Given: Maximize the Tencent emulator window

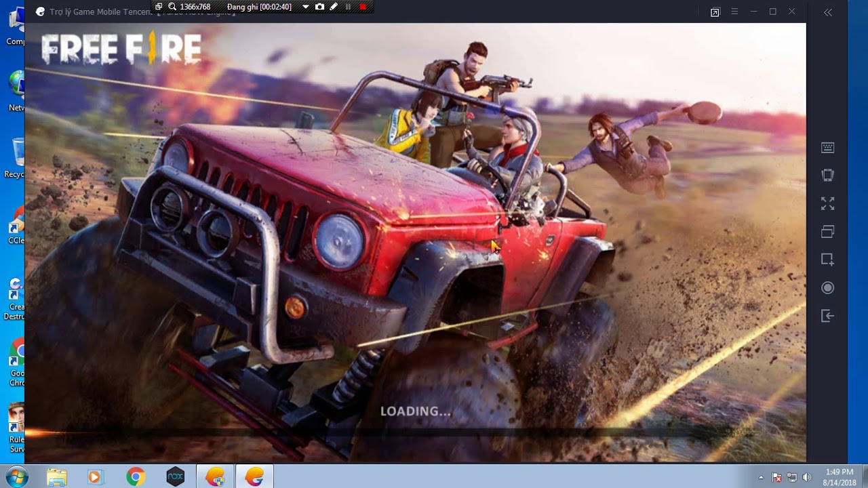Looking at the screenshot, I should (772, 12).
